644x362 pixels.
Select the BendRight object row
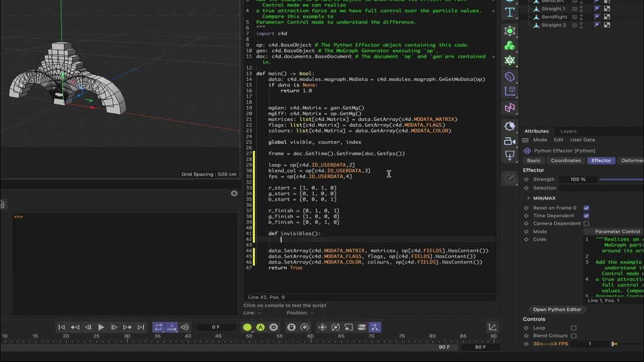(554, 17)
